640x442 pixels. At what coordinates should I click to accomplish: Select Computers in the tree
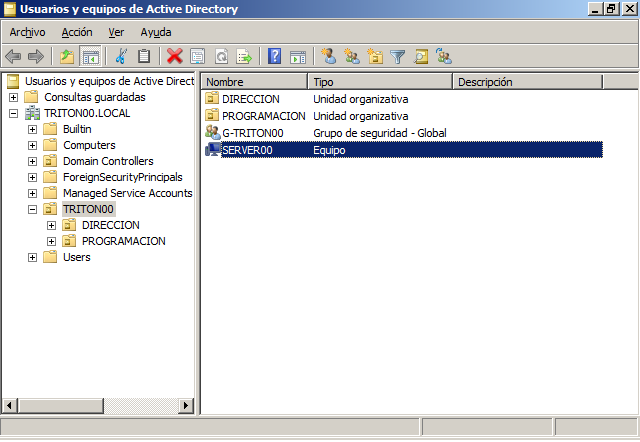pyautogui.click(x=89, y=145)
